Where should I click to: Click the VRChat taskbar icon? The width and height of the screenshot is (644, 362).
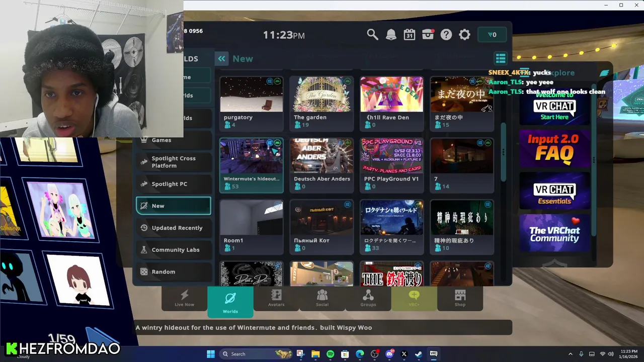click(x=434, y=354)
